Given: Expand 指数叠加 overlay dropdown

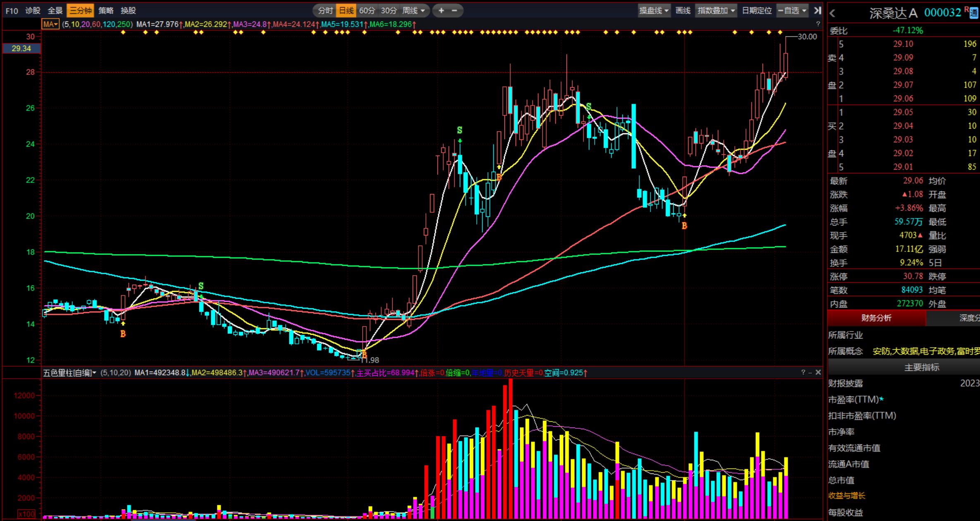Looking at the screenshot, I should tap(716, 11).
